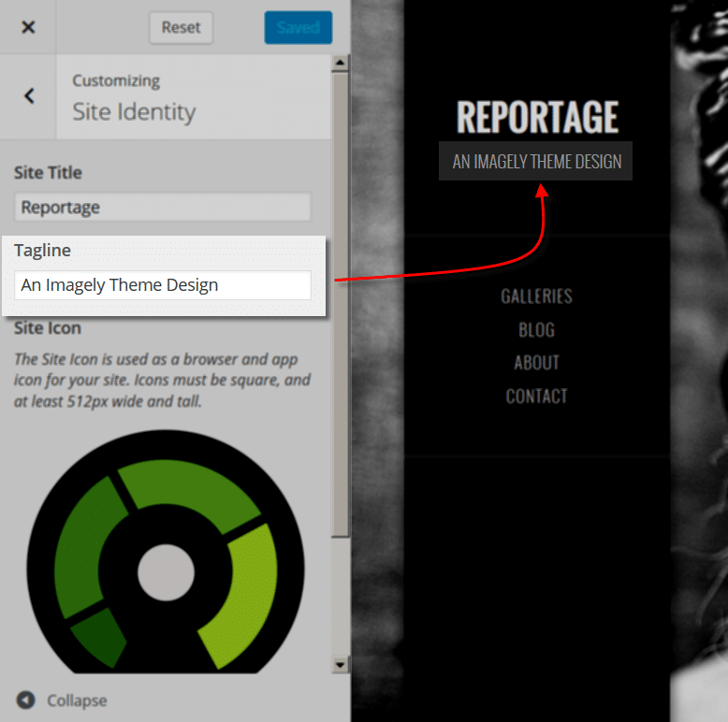Viewport: 728px width, 722px height.
Task: Select the Site Icon preview image
Action: pyautogui.click(x=166, y=552)
